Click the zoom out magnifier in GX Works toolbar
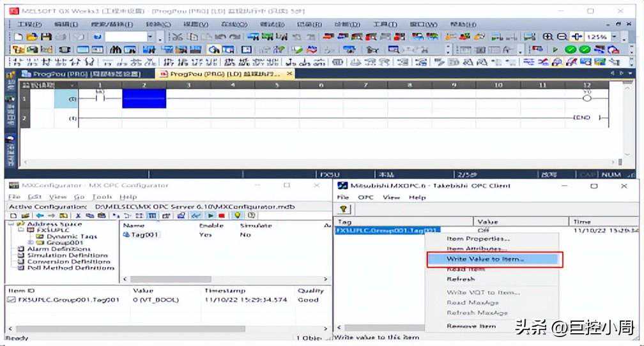Image resolution: width=644 pixels, height=346 pixels. tap(562, 37)
